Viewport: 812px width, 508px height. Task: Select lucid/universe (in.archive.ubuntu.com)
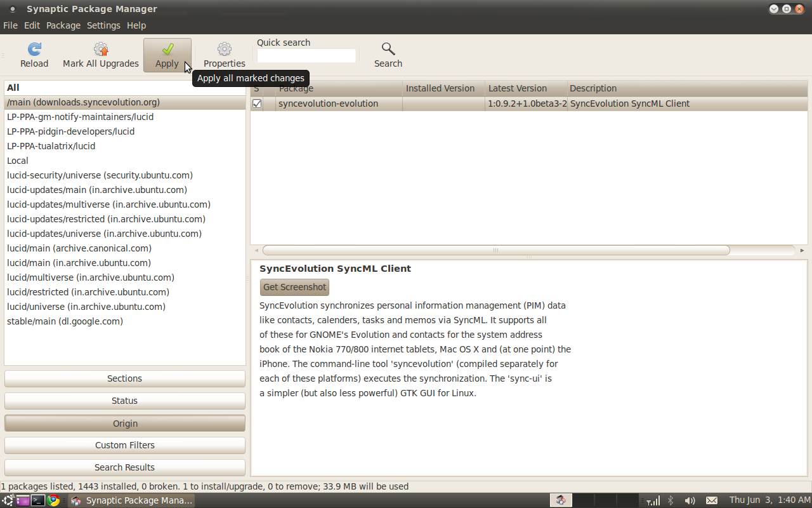[x=125, y=307]
